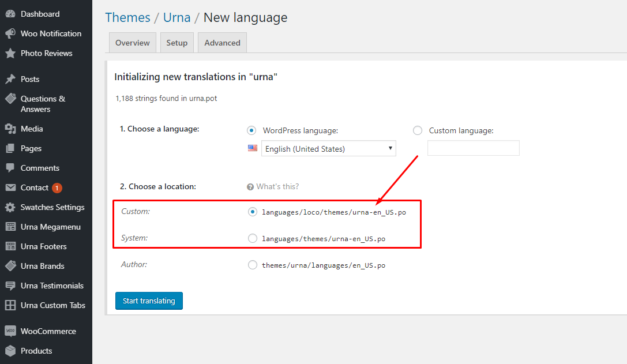Switch to the Advanced tab
The height and width of the screenshot is (364, 627).
pos(222,43)
